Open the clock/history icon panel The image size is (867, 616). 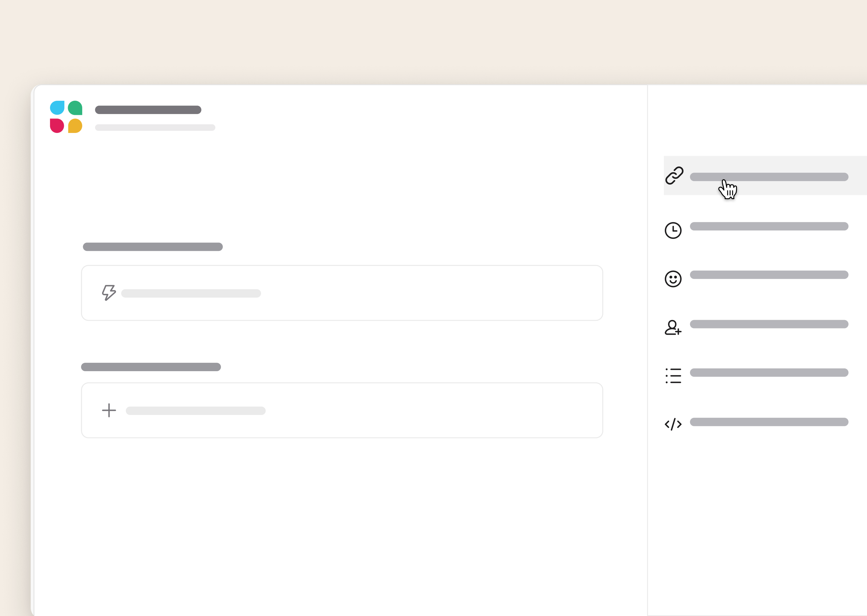pyautogui.click(x=673, y=229)
